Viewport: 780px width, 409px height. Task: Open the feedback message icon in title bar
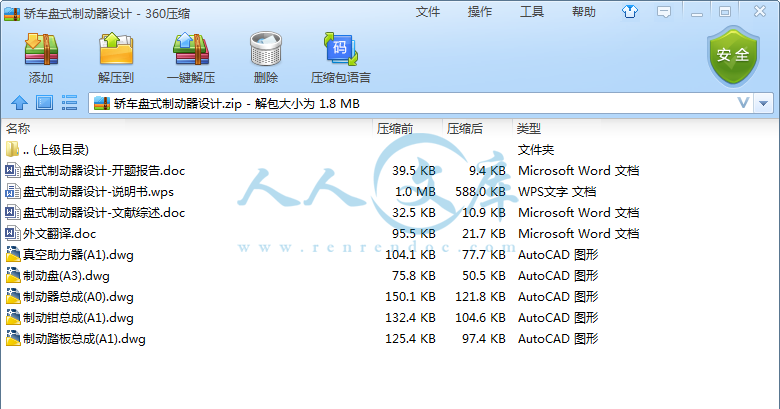tap(664, 12)
